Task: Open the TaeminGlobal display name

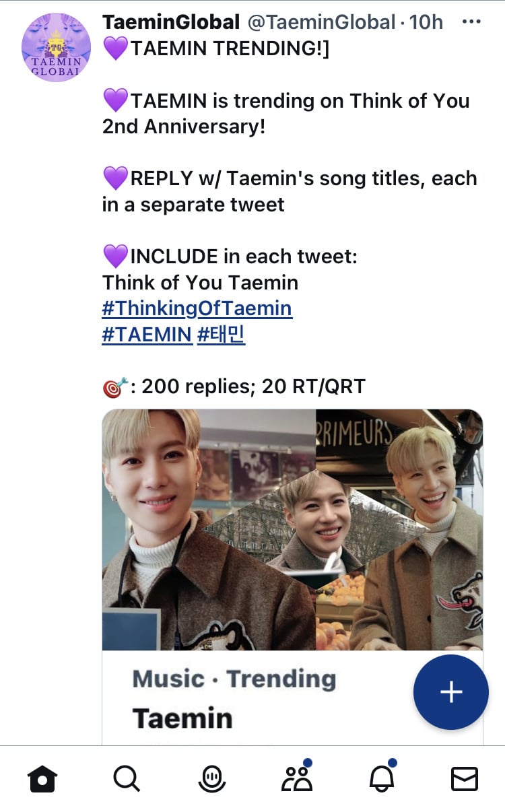Action: [x=171, y=22]
